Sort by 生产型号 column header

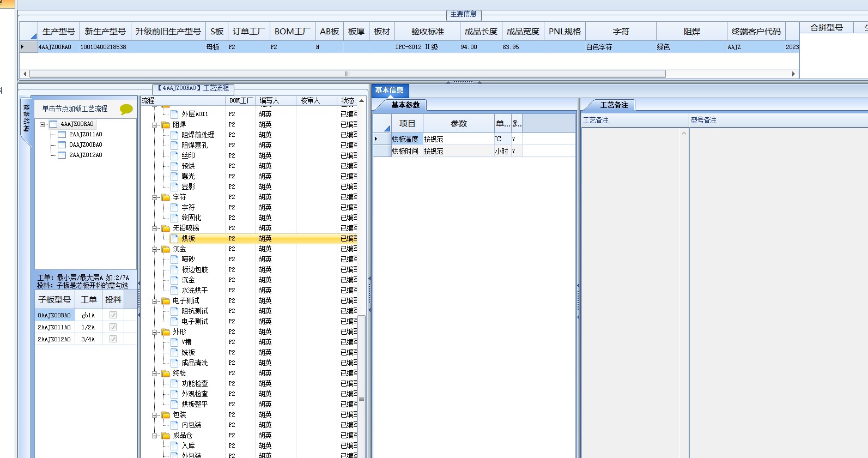click(x=59, y=32)
